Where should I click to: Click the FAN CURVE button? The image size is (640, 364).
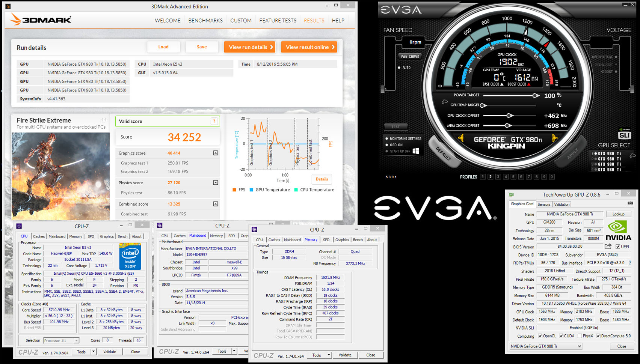[x=410, y=57]
